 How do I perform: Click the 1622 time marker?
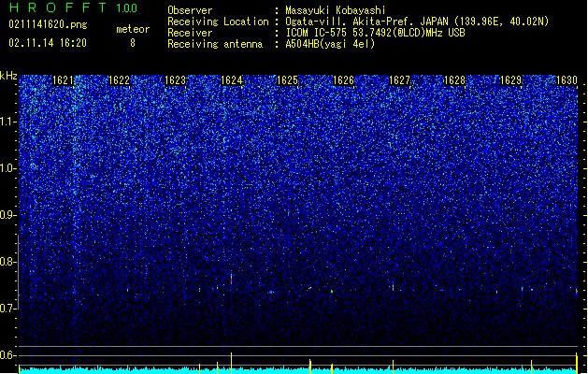coord(119,80)
